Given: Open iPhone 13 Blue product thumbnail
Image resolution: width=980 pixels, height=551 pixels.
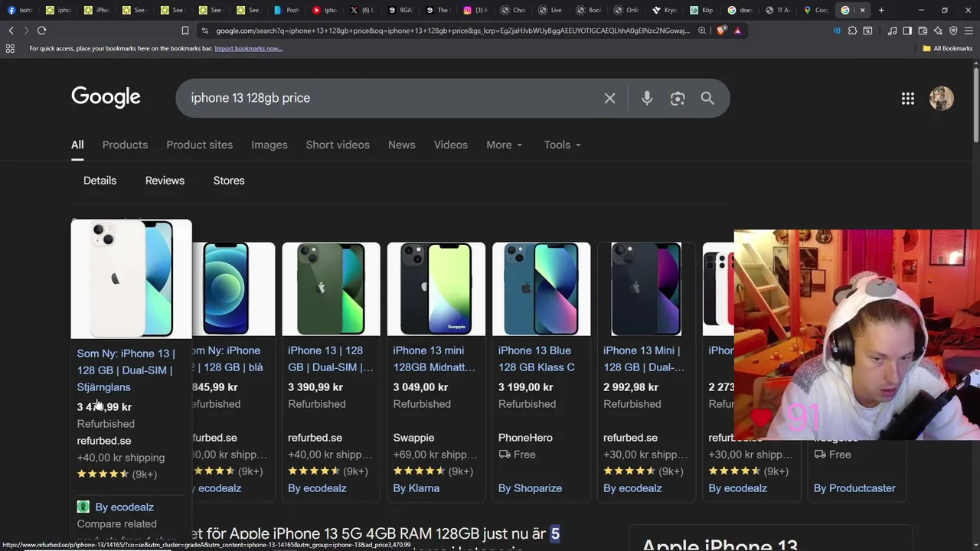Looking at the screenshot, I should click(541, 289).
